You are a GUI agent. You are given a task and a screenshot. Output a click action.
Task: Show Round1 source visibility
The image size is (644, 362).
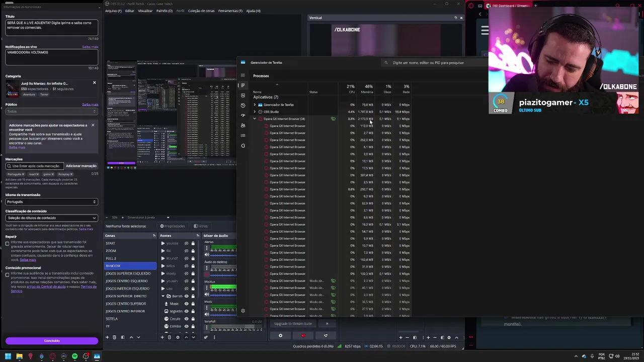click(x=186, y=258)
